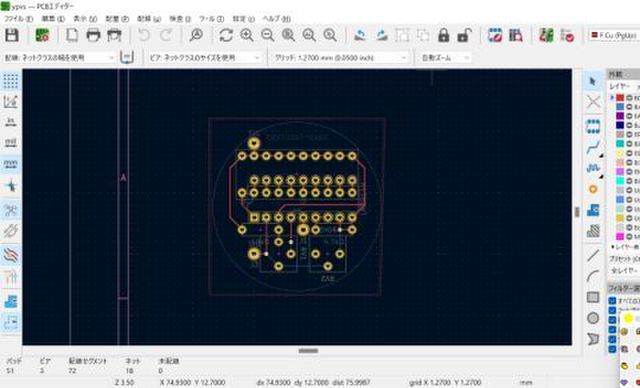
Task: Select the Route tracks tool
Action: pos(593,147)
